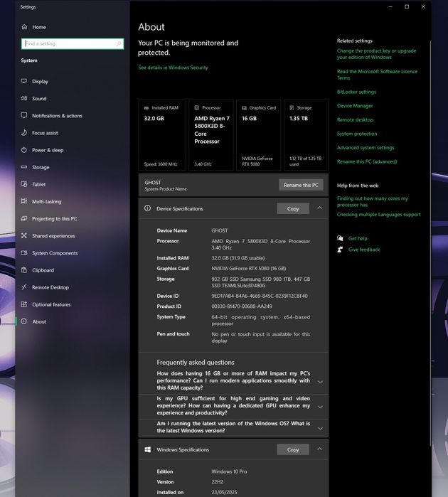Click the Notifications & actions icon
The height and width of the screenshot is (497, 448).
(23, 115)
